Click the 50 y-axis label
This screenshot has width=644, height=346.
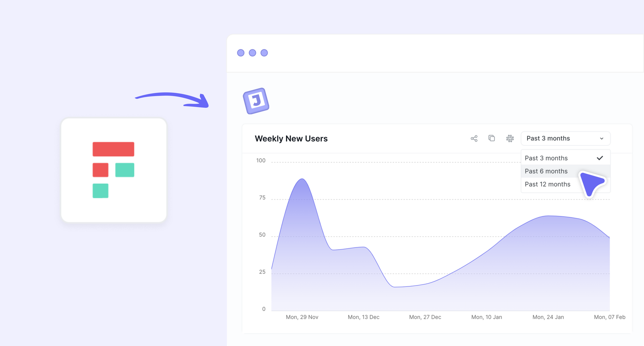pyautogui.click(x=262, y=235)
